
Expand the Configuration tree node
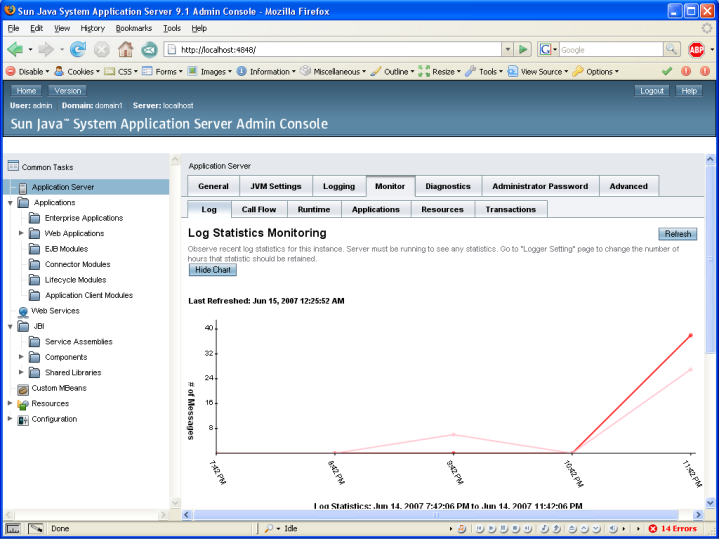(x=10, y=419)
